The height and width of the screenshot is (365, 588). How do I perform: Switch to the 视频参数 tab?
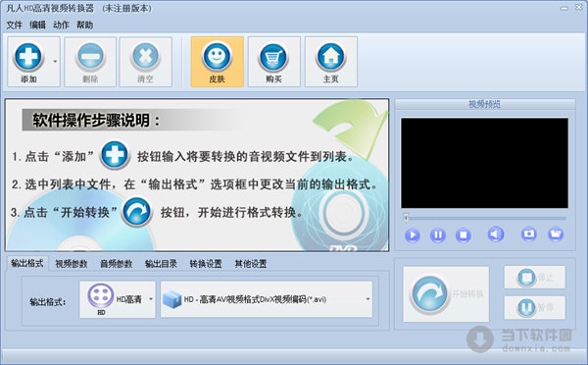coord(72,264)
